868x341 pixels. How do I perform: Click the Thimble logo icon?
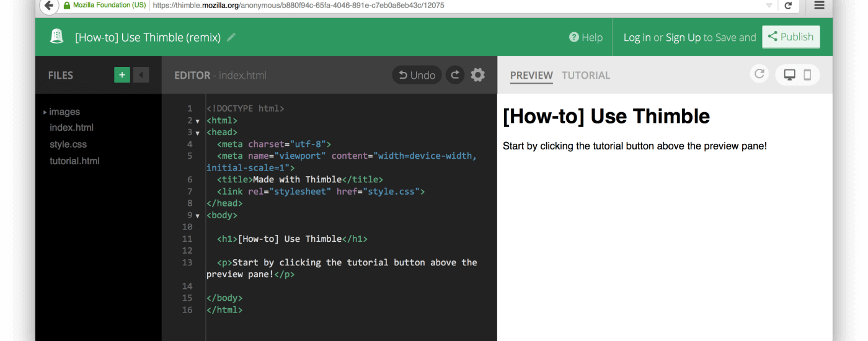point(57,37)
